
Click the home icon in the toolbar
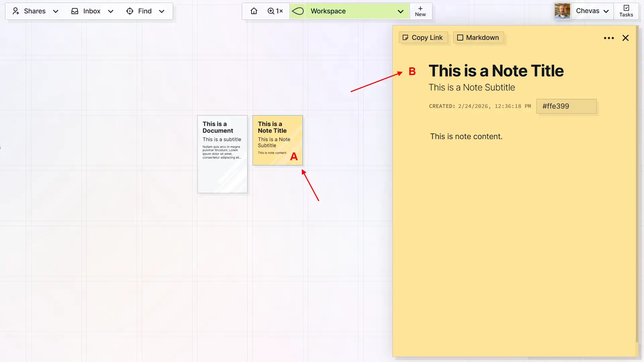coord(254,11)
